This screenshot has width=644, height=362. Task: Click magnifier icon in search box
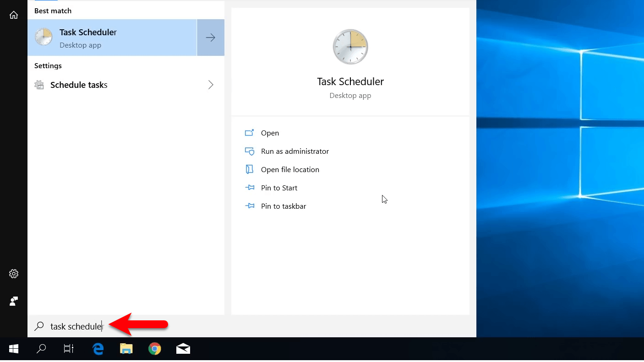point(40,326)
